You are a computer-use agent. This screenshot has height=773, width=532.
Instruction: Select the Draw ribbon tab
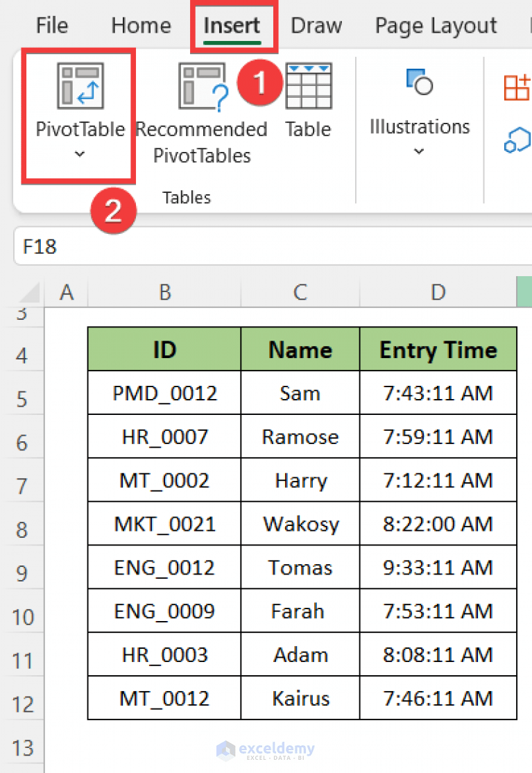(316, 26)
